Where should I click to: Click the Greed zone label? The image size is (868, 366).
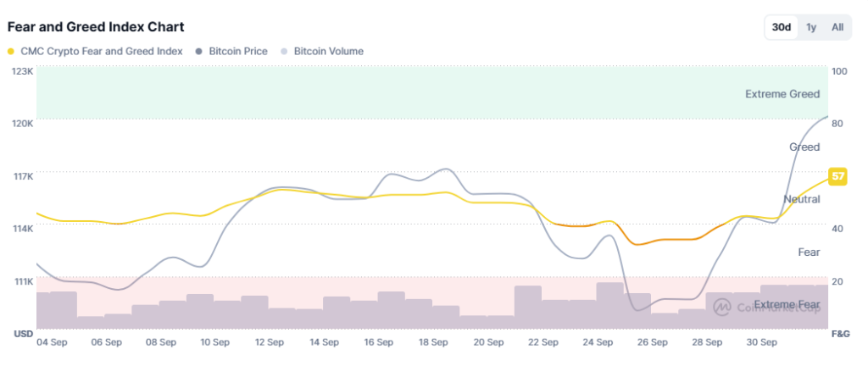pyautogui.click(x=804, y=147)
